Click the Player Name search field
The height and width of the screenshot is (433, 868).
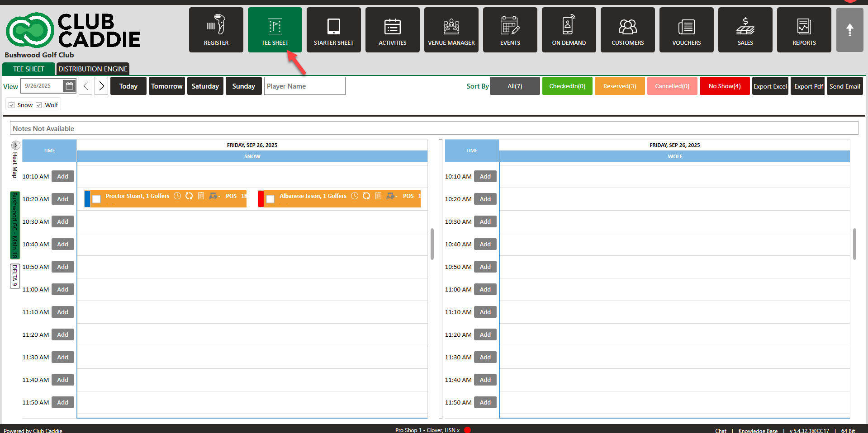(304, 86)
